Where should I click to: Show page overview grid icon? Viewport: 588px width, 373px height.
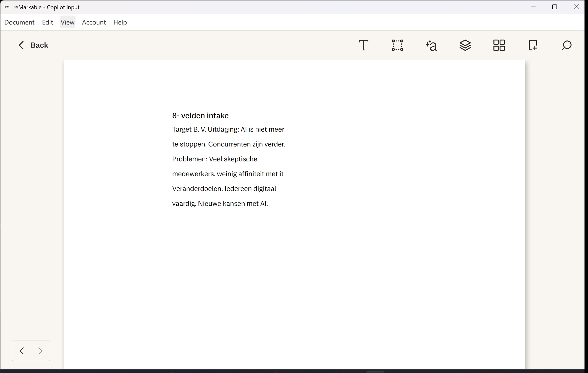[499, 45]
